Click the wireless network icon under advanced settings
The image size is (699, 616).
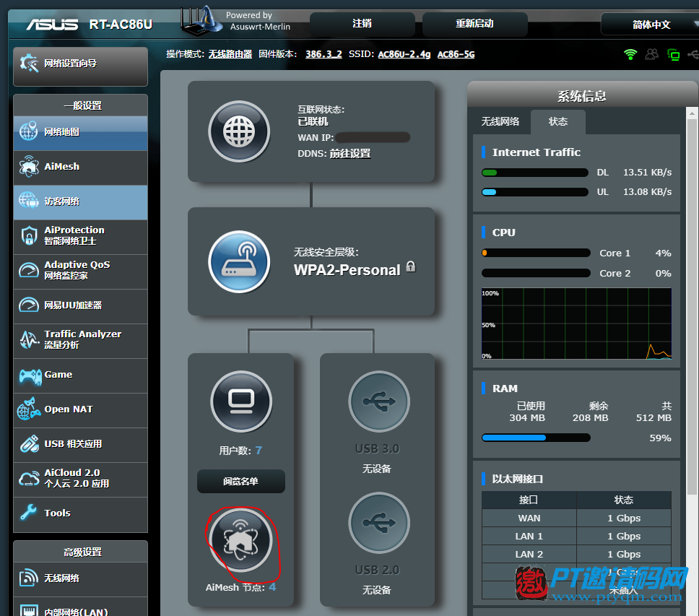click(x=29, y=578)
